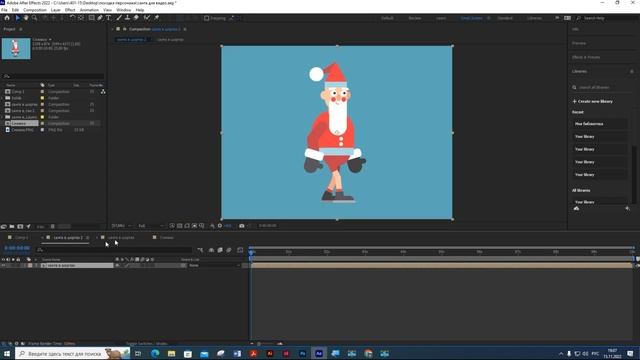640x360 pixels.
Task: Open the File menu
Action: pos(4,10)
